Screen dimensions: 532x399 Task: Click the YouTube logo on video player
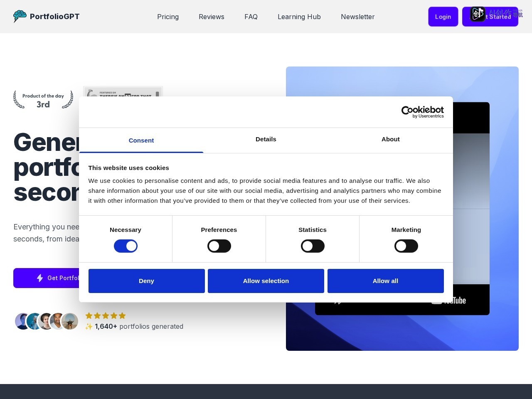448,300
